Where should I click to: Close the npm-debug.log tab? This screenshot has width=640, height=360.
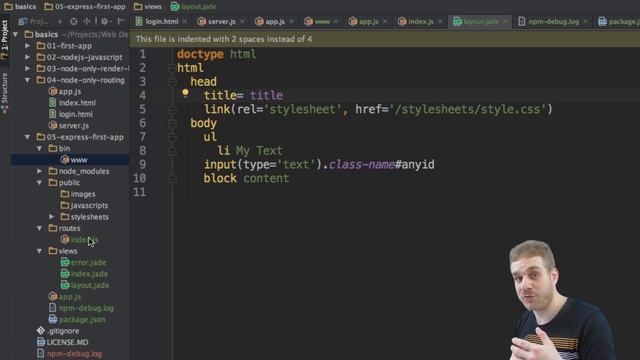[x=585, y=21]
